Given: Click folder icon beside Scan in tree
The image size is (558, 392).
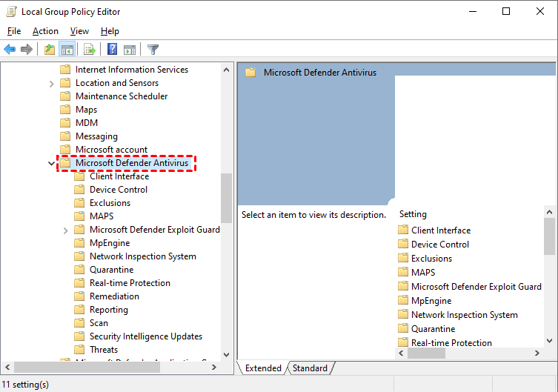Looking at the screenshot, I should [x=79, y=322].
